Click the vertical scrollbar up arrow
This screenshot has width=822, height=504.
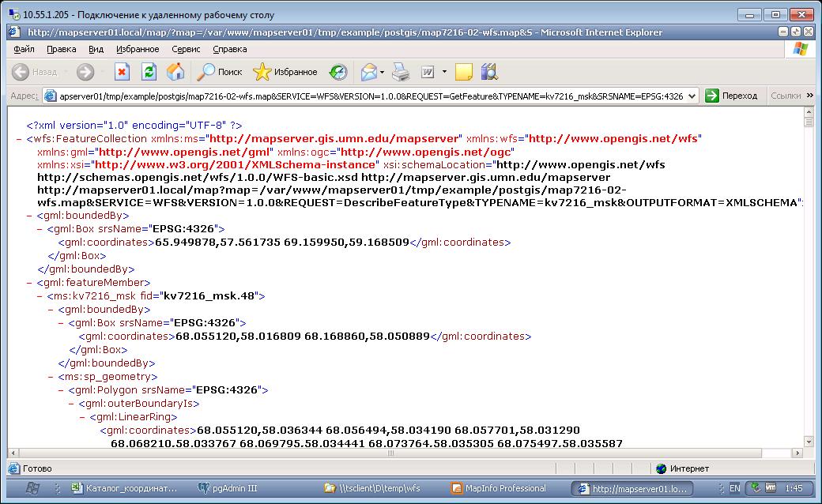click(809, 111)
